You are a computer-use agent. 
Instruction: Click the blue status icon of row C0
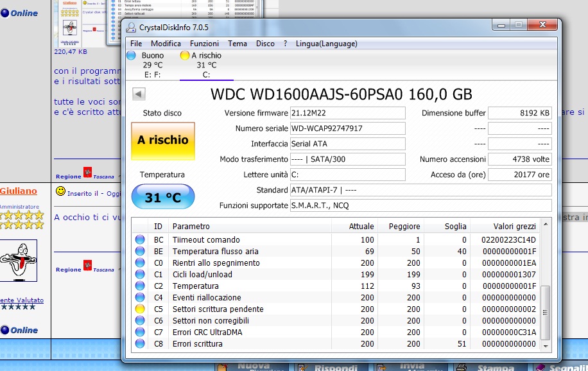[x=140, y=263]
